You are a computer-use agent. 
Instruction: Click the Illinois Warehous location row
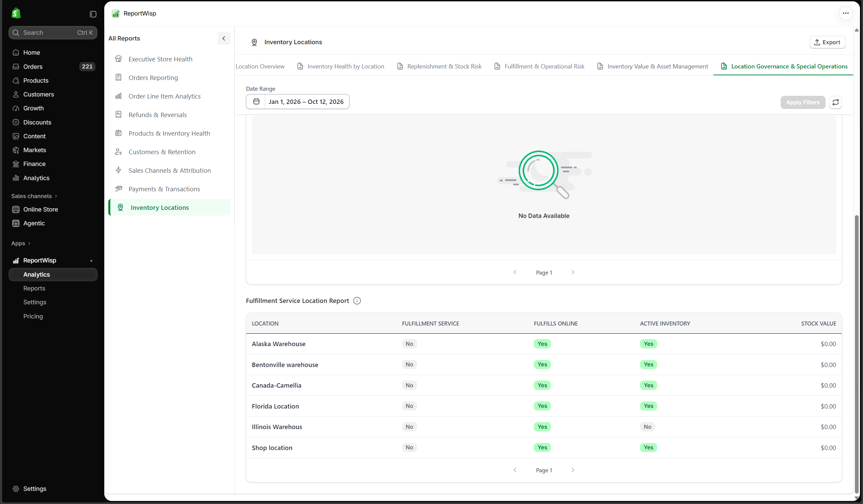(544, 427)
